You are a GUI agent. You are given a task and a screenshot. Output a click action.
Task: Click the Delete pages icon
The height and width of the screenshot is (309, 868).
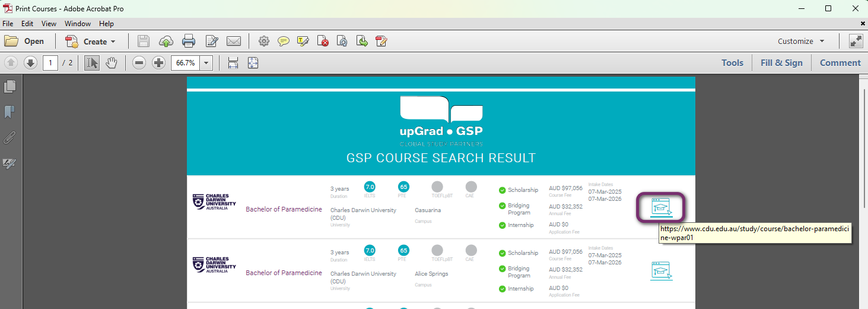pyautogui.click(x=323, y=41)
